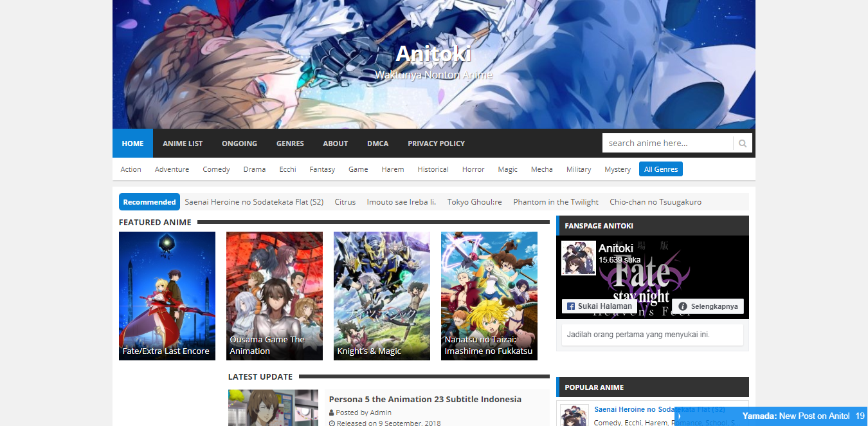Select the Mecha genre
The height and width of the screenshot is (426, 868).
click(541, 169)
